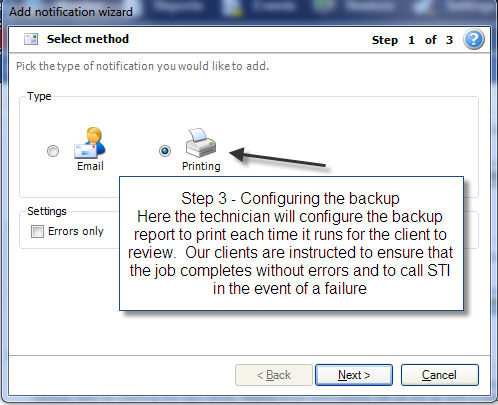Screen dimensions: 498x405
Task: Select the Email radio button
Action: pos(53,151)
